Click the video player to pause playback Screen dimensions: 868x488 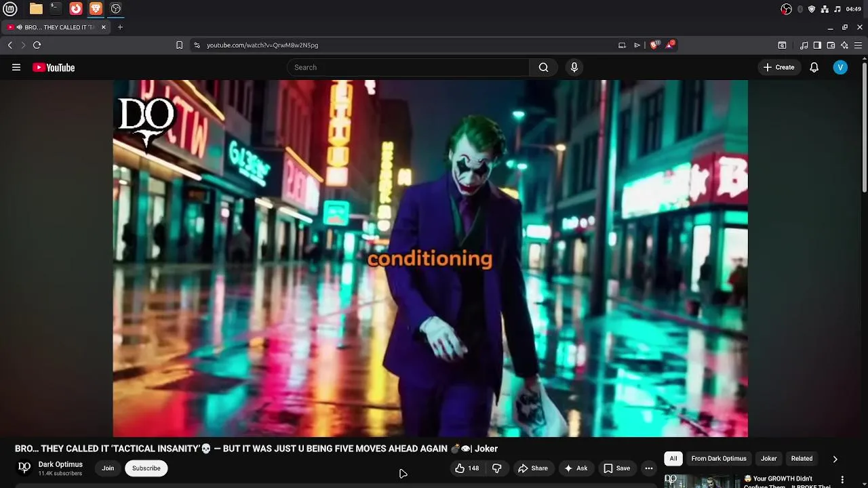pyautogui.click(x=430, y=258)
